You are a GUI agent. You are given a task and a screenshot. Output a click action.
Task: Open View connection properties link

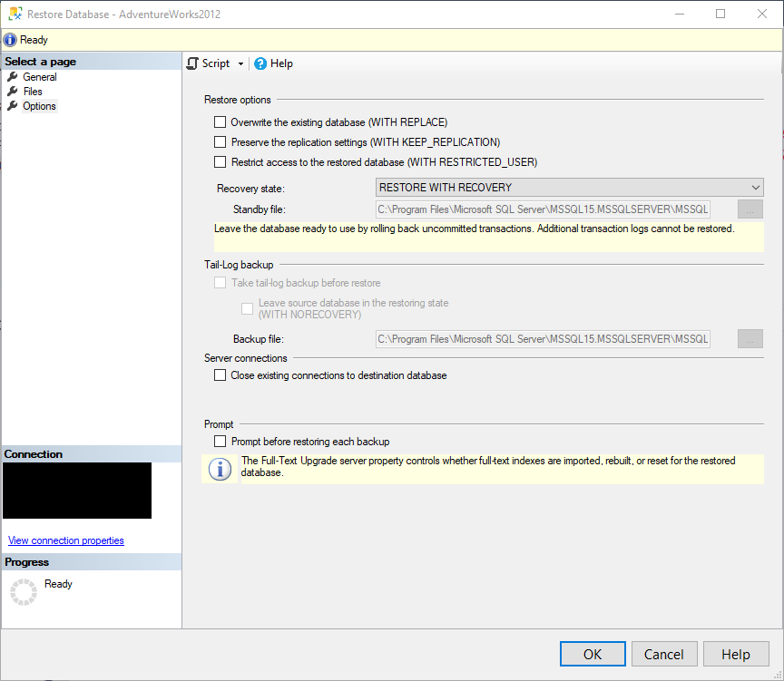(66, 540)
